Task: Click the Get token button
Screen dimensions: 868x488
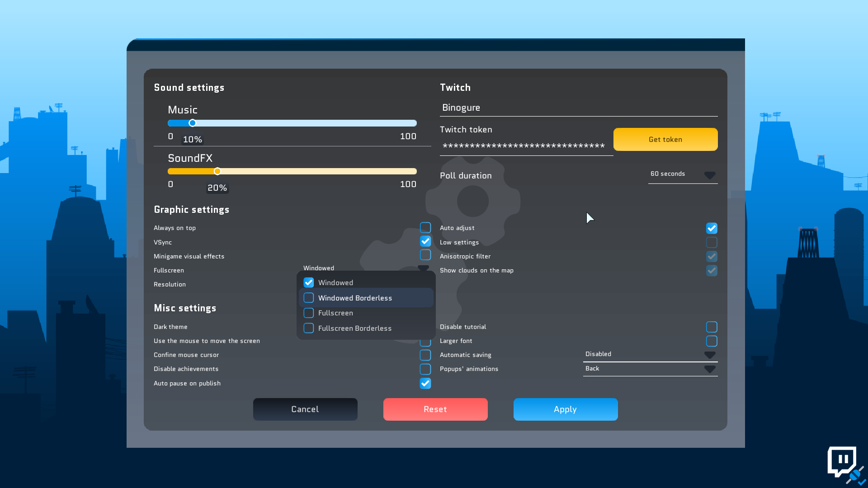Action: tap(665, 139)
